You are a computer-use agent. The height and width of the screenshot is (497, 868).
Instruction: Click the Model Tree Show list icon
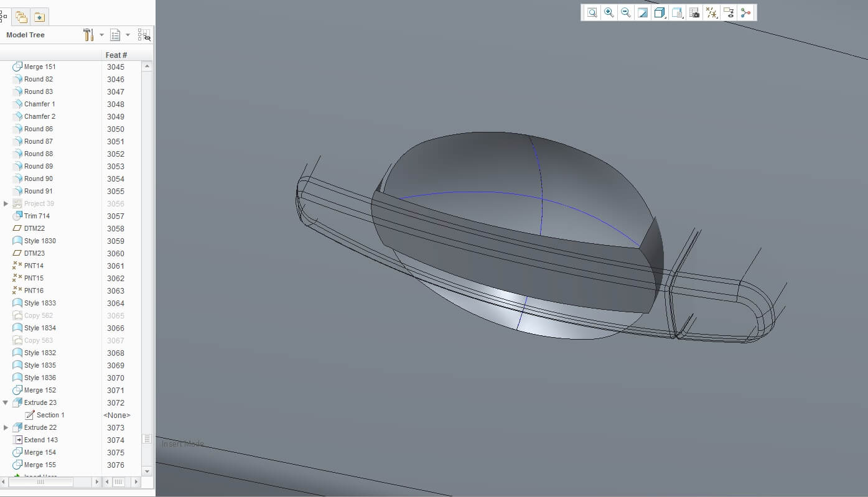[115, 35]
